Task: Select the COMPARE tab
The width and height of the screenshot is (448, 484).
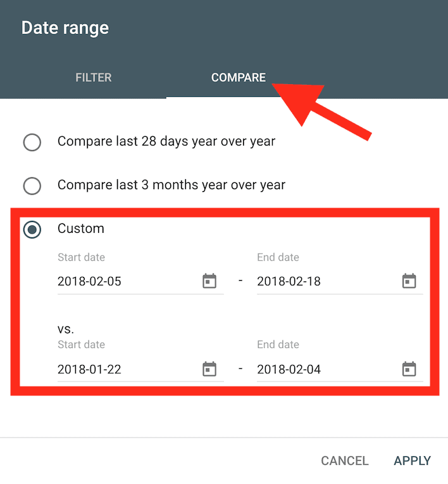Action: [239, 77]
